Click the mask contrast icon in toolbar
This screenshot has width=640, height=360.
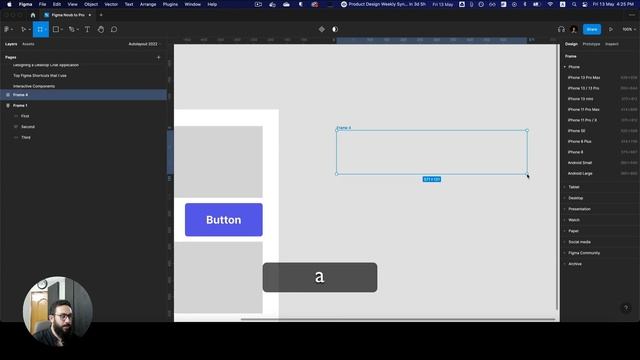[x=335, y=29]
